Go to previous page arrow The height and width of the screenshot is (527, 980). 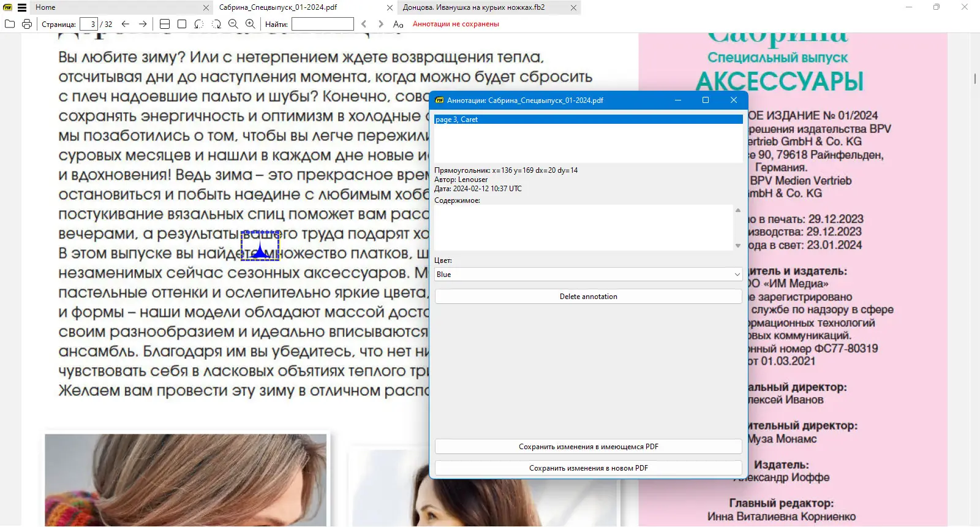click(x=126, y=24)
